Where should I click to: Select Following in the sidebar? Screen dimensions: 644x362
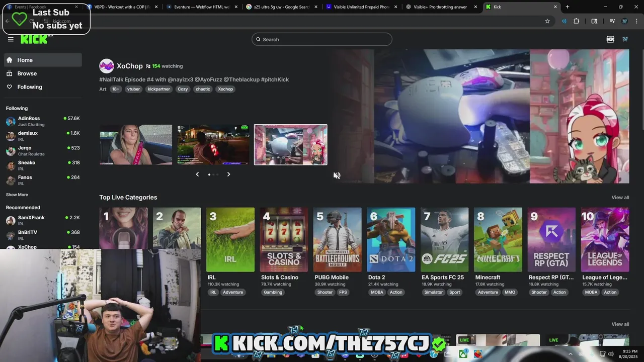point(43,87)
